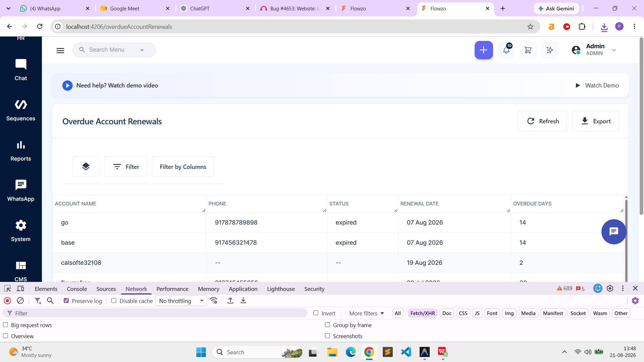Viewport: 644px width, 362px height.
Task: Switch to the Performance tab
Action: click(172, 289)
